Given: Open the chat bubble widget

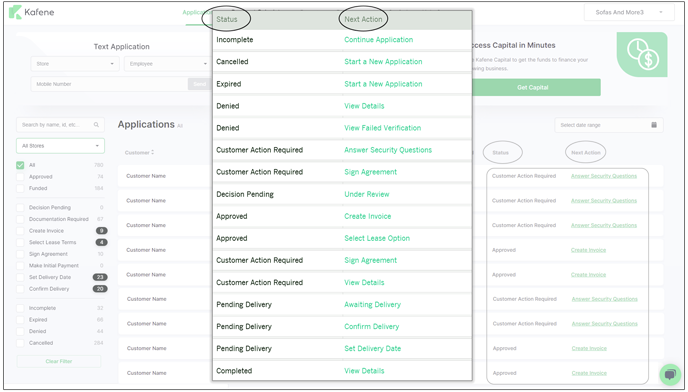Looking at the screenshot, I should [670, 374].
